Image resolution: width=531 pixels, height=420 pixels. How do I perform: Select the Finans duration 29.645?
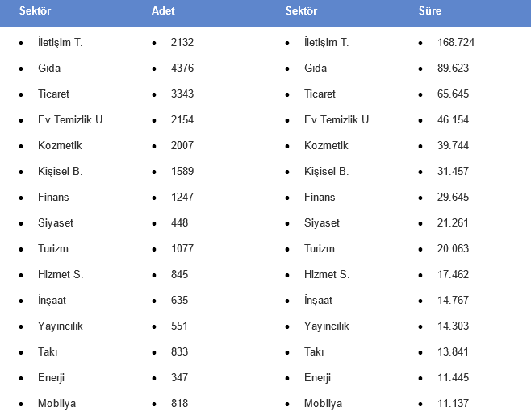click(453, 197)
